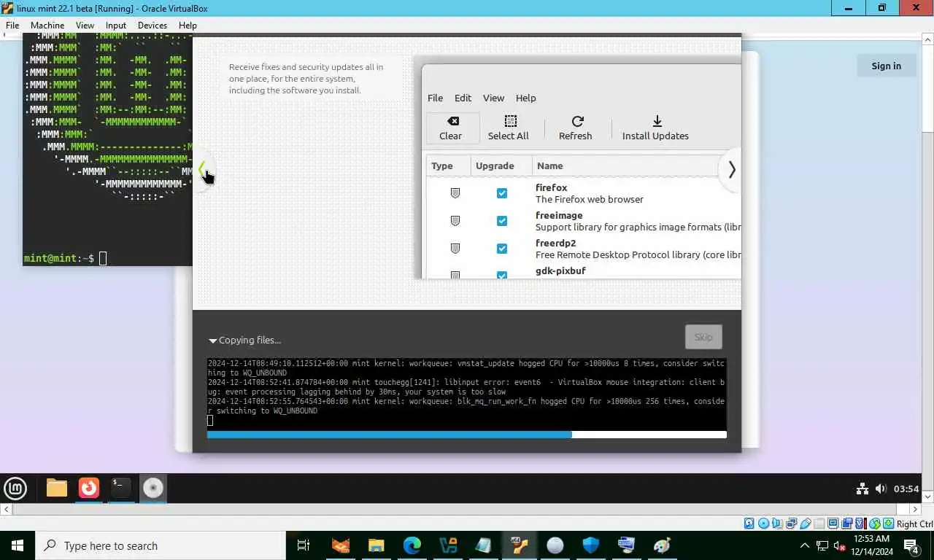
Task: Toggle the firefox upgrade checkbox
Action: pyautogui.click(x=502, y=193)
